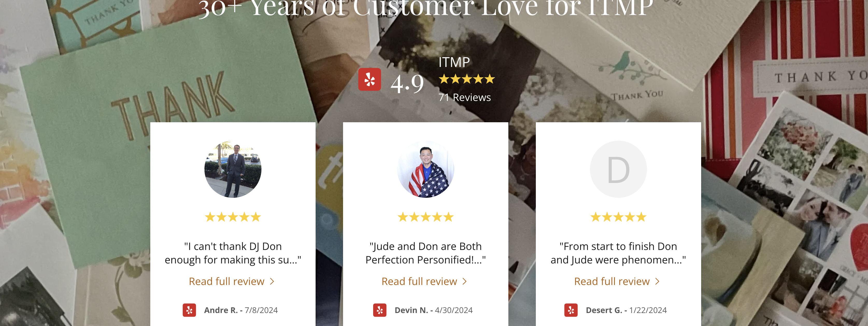Click the Yelp icon beside Desert G.

click(571, 310)
